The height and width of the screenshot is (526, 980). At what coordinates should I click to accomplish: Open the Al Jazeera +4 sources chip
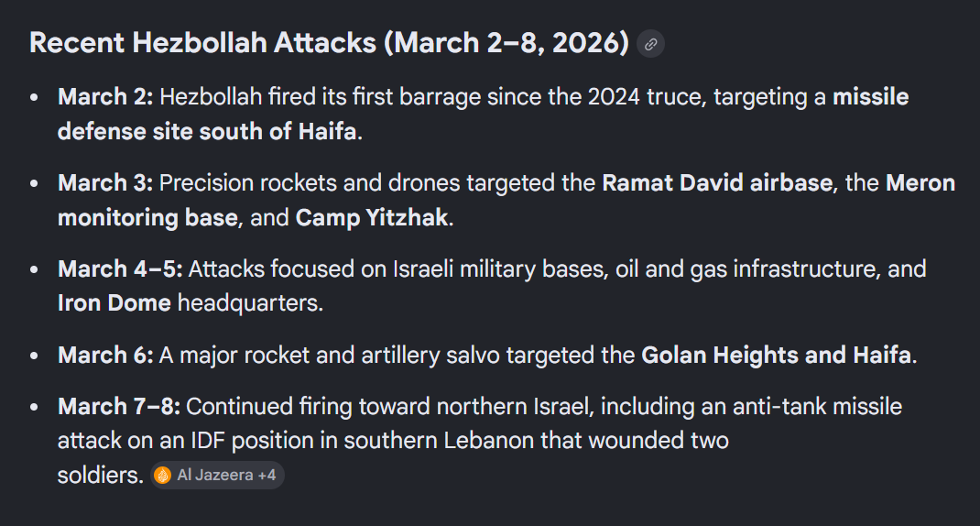tap(218, 475)
